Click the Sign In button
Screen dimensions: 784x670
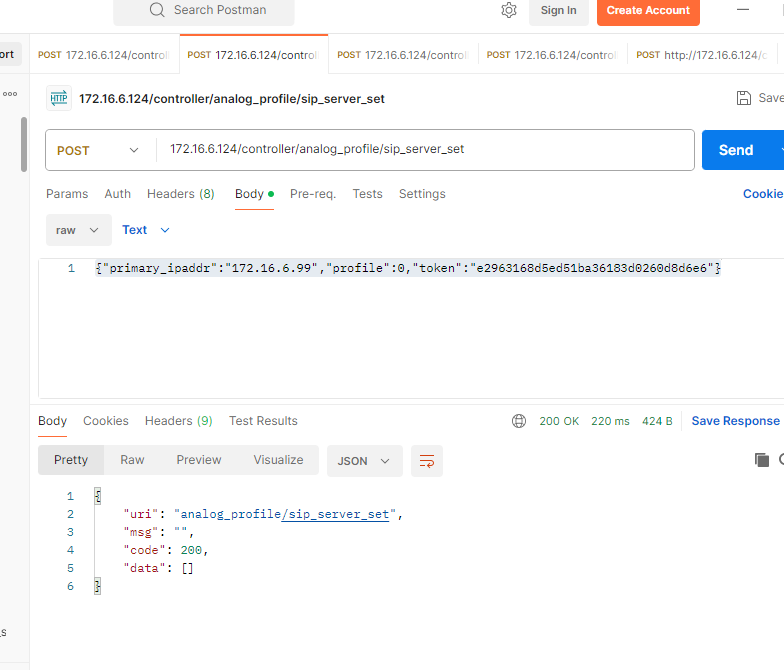click(558, 10)
